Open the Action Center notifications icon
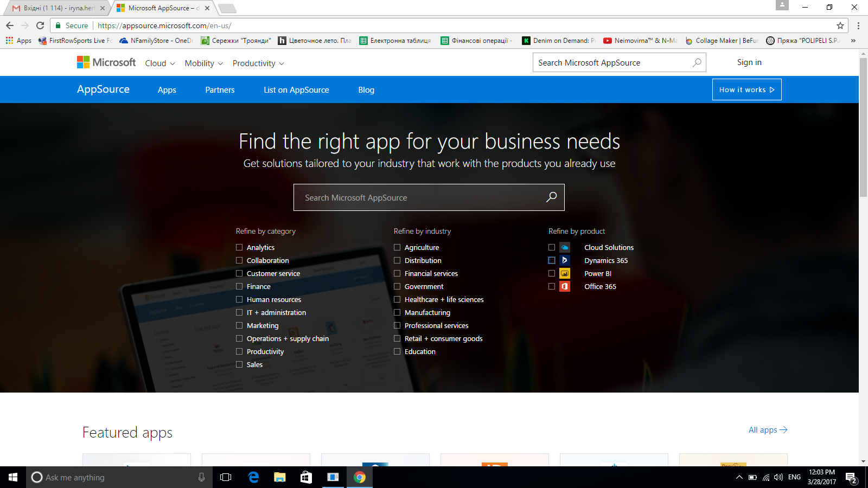The height and width of the screenshot is (488, 868). coord(851,478)
